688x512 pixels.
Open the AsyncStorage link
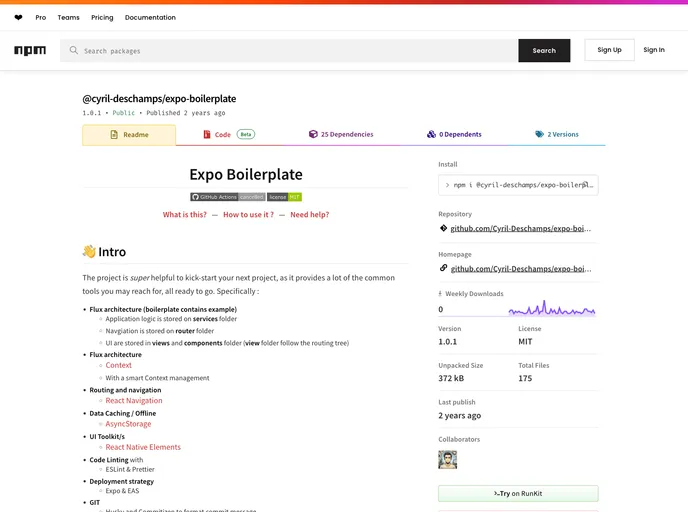[x=128, y=424]
